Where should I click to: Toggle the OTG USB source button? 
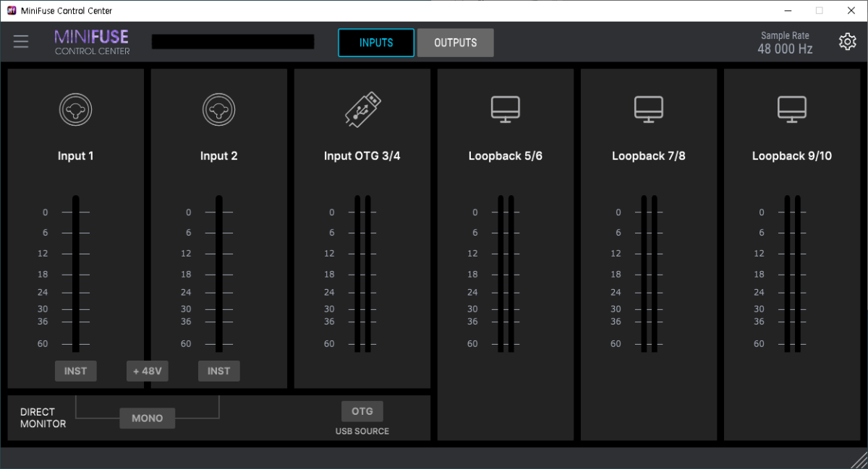362,411
